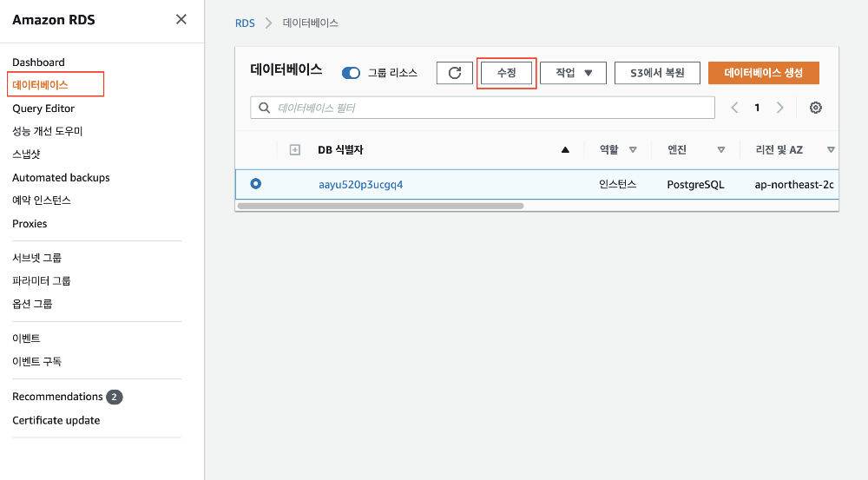Open Dashboard in sidebar
The image size is (868, 480).
click(38, 62)
